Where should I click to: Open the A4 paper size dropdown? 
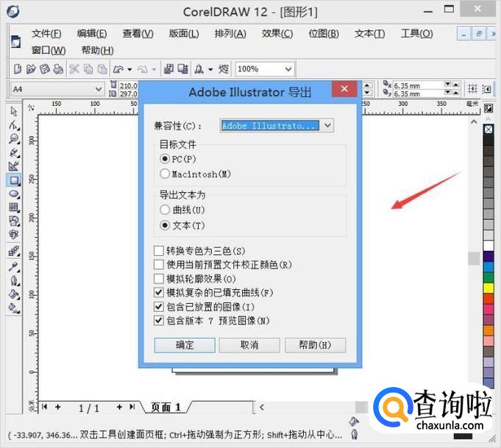point(98,89)
